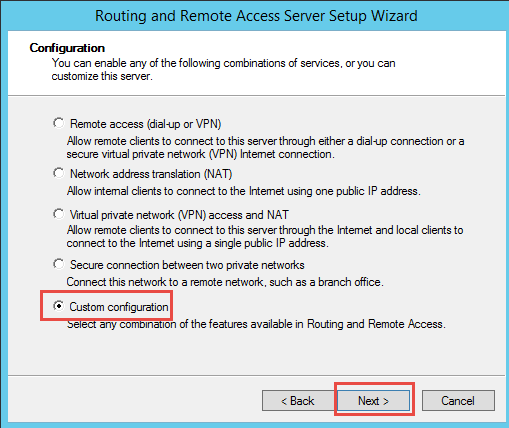Screen dimensions: 509x428
Task: Enable Secure connection between two private networks radio
Action: click(x=59, y=264)
